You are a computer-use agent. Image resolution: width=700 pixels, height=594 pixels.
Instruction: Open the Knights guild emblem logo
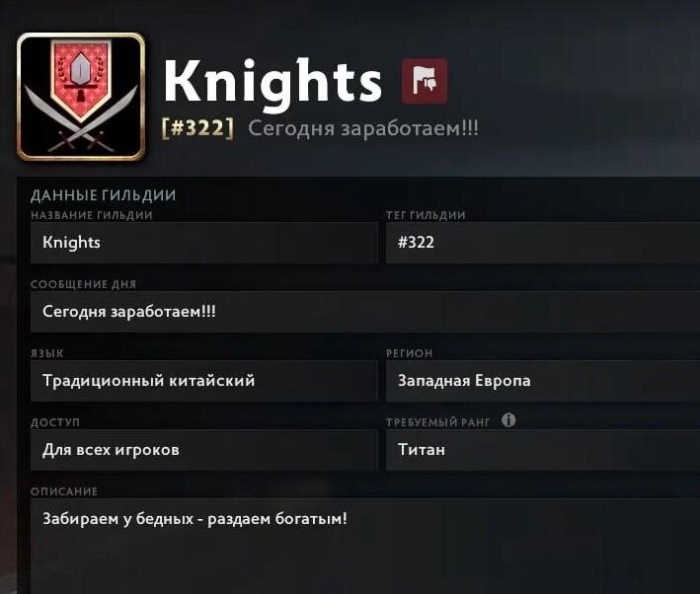tap(81, 97)
